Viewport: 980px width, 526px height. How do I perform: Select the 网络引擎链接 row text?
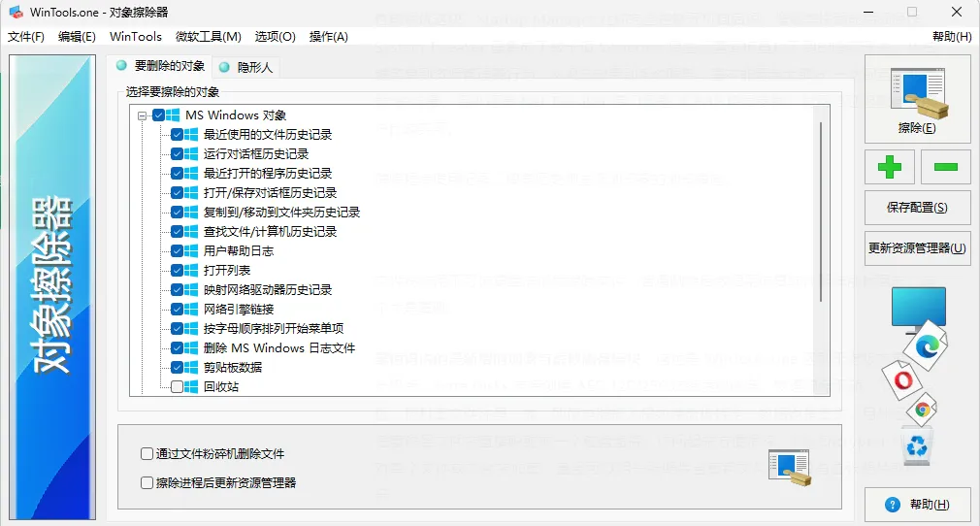click(239, 309)
